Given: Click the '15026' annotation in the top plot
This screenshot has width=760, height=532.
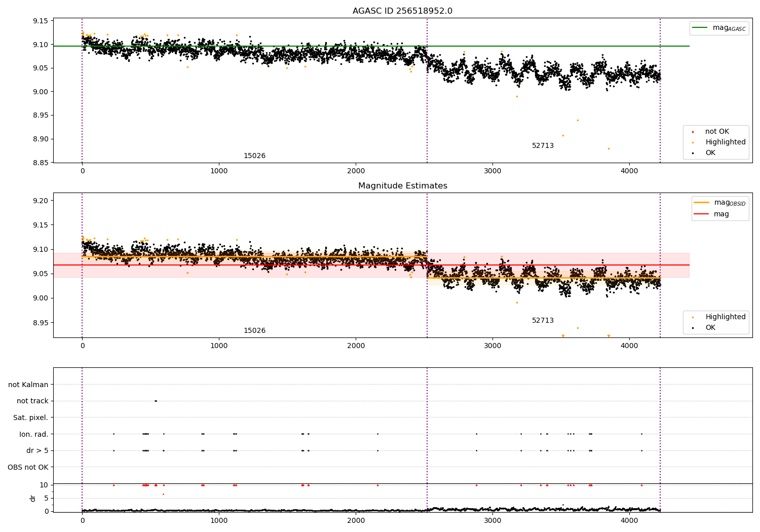Looking at the screenshot, I should [254, 156].
